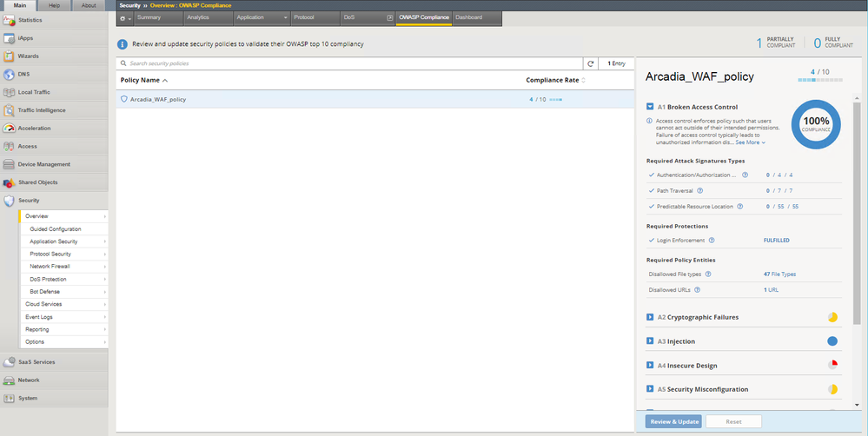The image size is (868, 436).
Task: Open the Network section icon
Action: pyautogui.click(x=9, y=380)
